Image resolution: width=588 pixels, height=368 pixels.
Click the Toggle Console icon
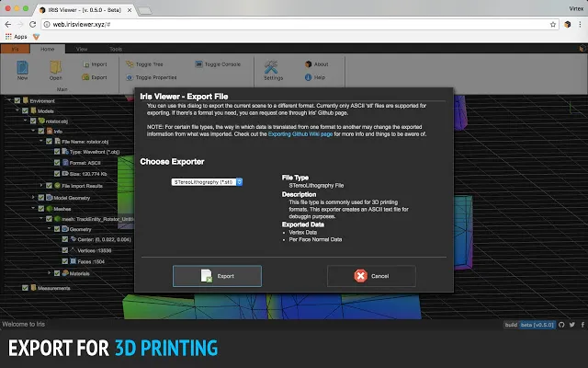click(198, 64)
